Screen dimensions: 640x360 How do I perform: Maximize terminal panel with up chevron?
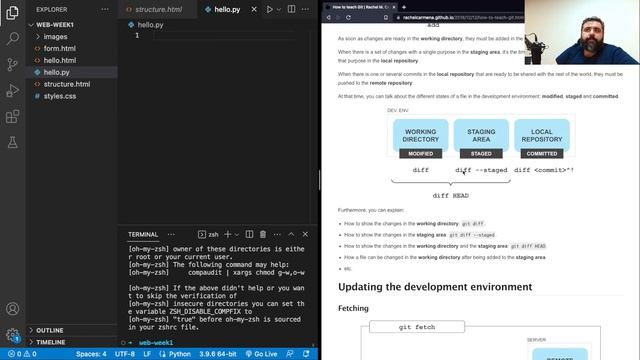[x=291, y=234]
